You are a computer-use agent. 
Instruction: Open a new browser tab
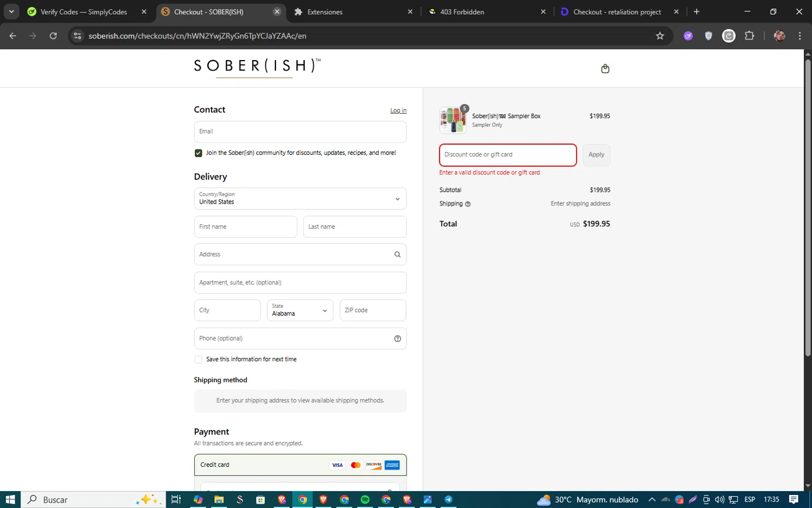(x=697, y=11)
